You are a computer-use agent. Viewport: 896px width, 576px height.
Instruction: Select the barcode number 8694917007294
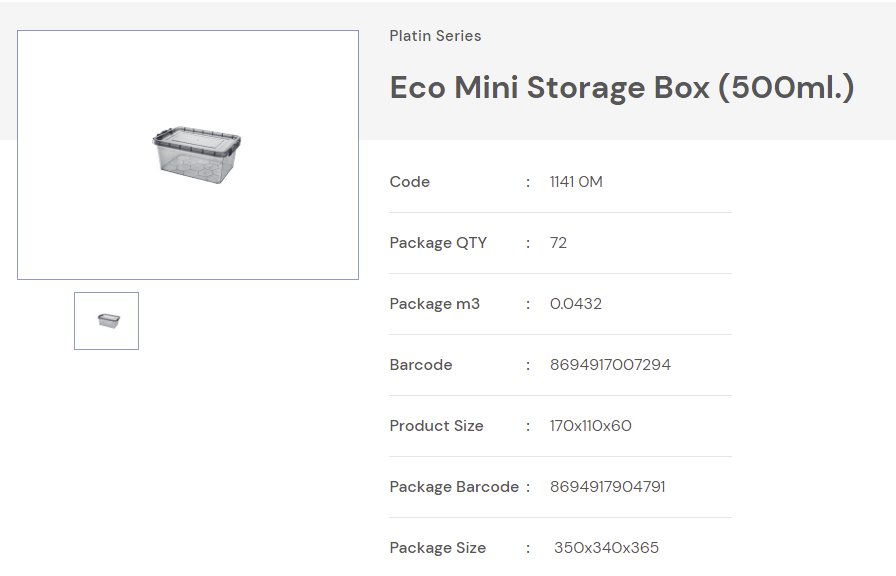[x=610, y=365]
